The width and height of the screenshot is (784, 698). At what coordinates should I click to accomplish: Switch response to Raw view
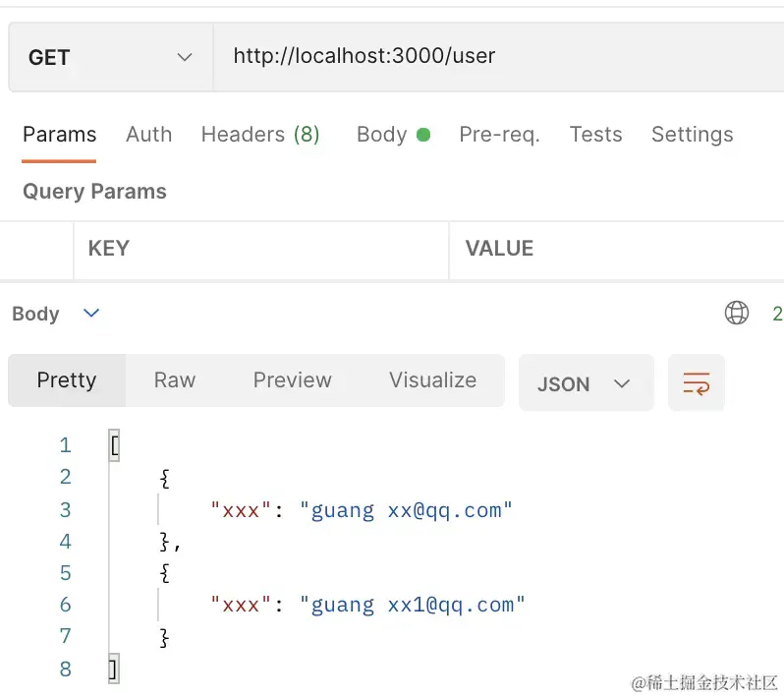175,380
